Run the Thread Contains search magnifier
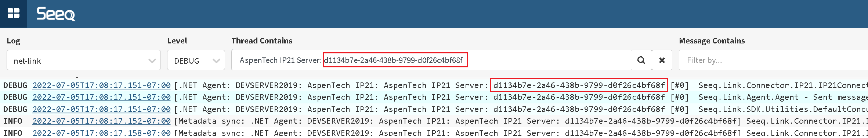The image size is (868, 138). pos(641,60)
